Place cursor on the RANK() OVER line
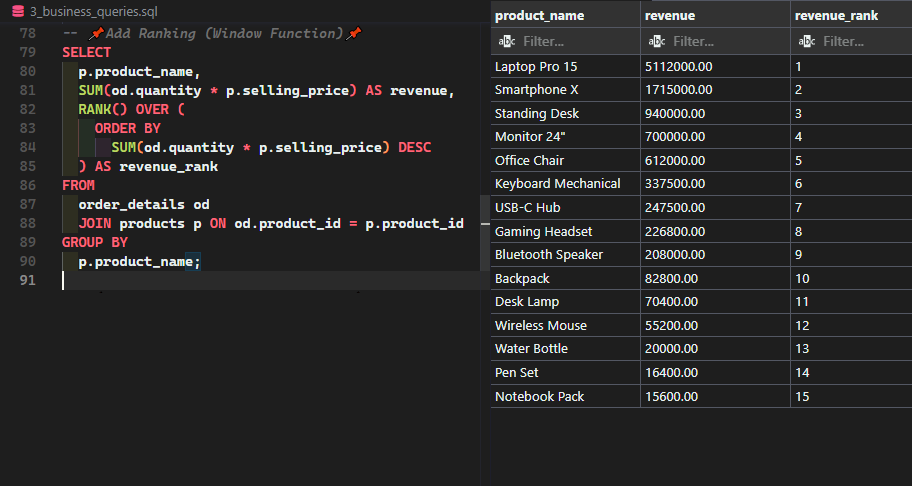The width and height of the screenshot is (912, 486). pos(131,109)
